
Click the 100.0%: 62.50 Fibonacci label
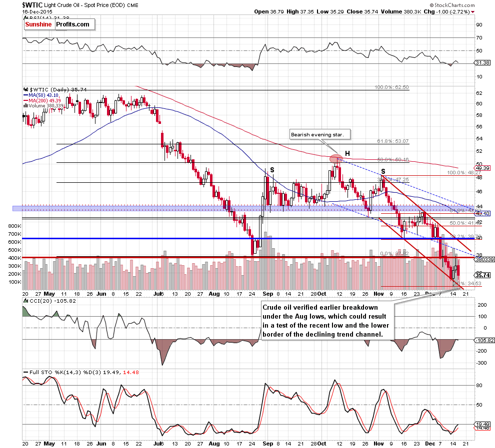tap(391, 87)
